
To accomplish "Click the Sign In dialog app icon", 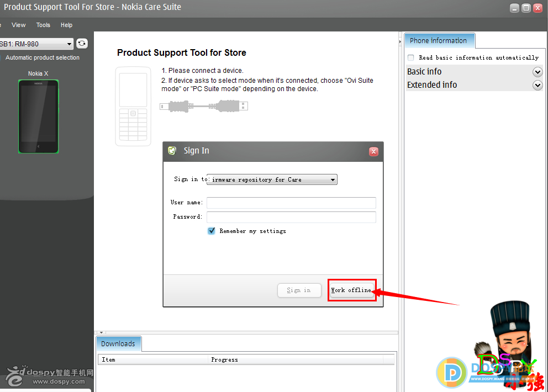I will (x=172, y=151).
